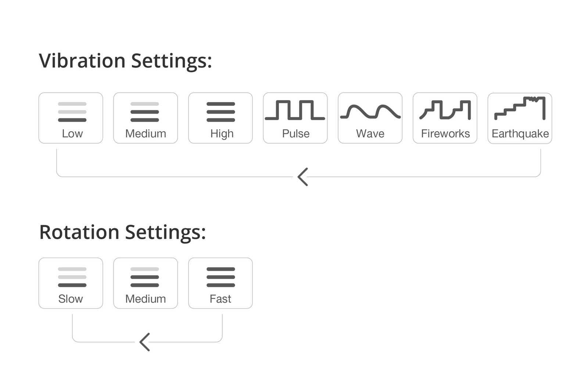This screenshot has width=588, height=392.
Task: Select the Earthquake vibration pattern
Action: (x=520, y=118)
